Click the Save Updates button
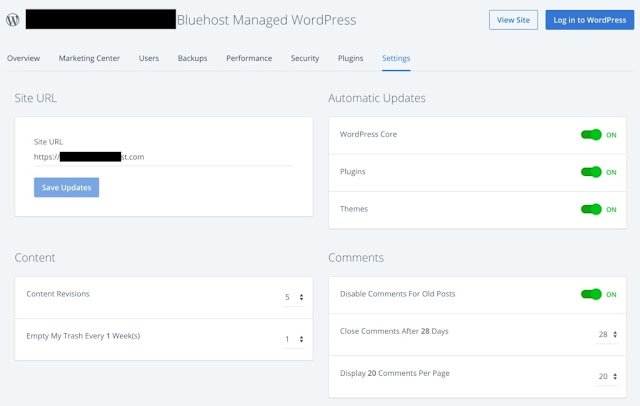Viewport: 640px width, 406px height. [67, 187]
